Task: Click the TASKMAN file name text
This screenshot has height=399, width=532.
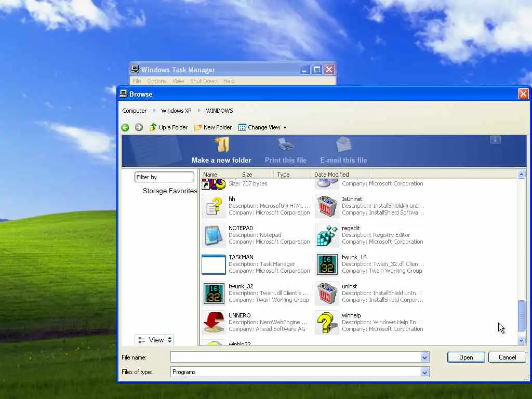Action: pos(241,257)
